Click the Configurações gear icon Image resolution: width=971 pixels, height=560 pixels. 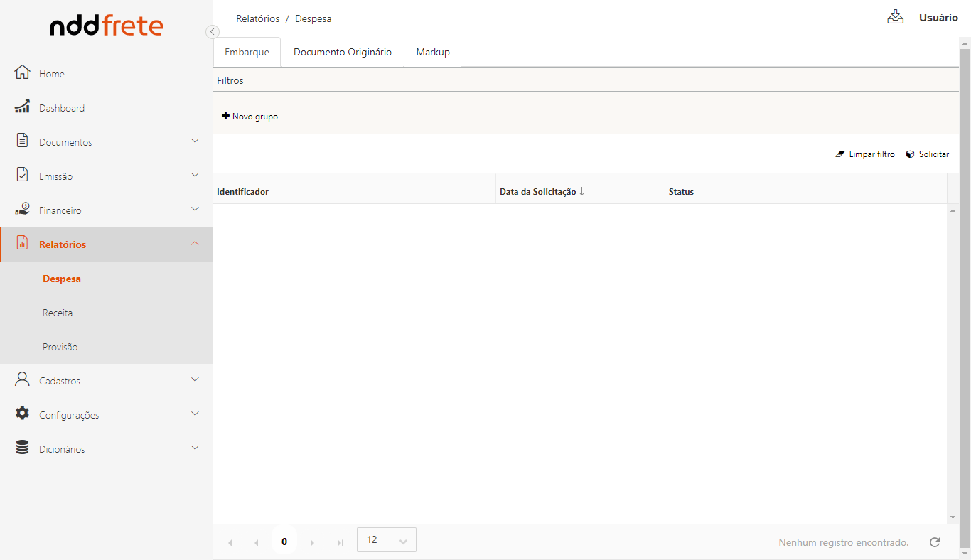click(x=23, y=414)
